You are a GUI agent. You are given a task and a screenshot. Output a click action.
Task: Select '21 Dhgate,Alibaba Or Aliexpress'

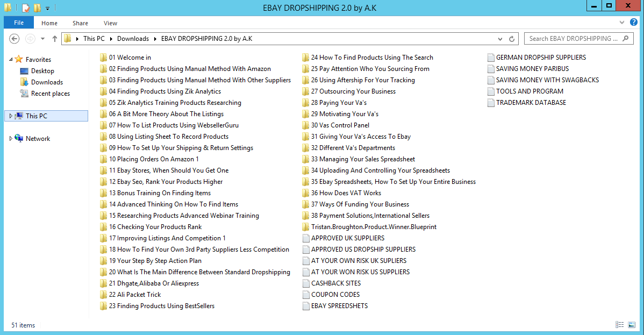point(154,283)
